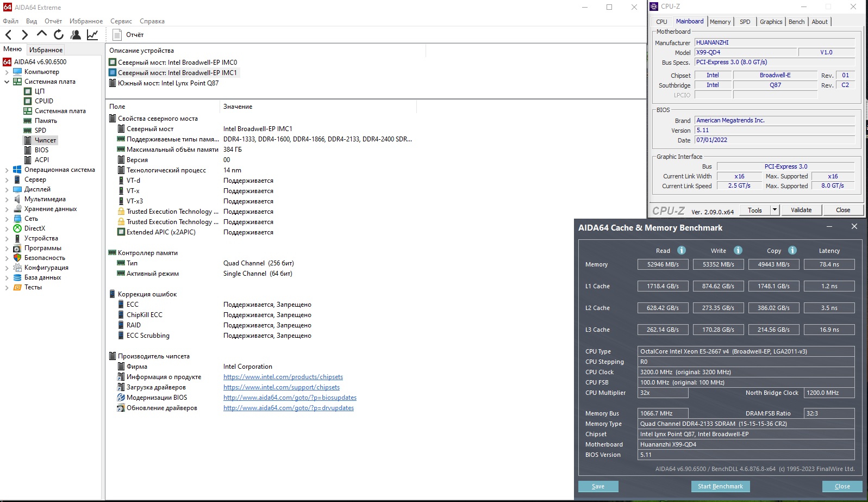Expand the Сеть tree node
Screen dimensions: 868x502
[x=7, y=219]
